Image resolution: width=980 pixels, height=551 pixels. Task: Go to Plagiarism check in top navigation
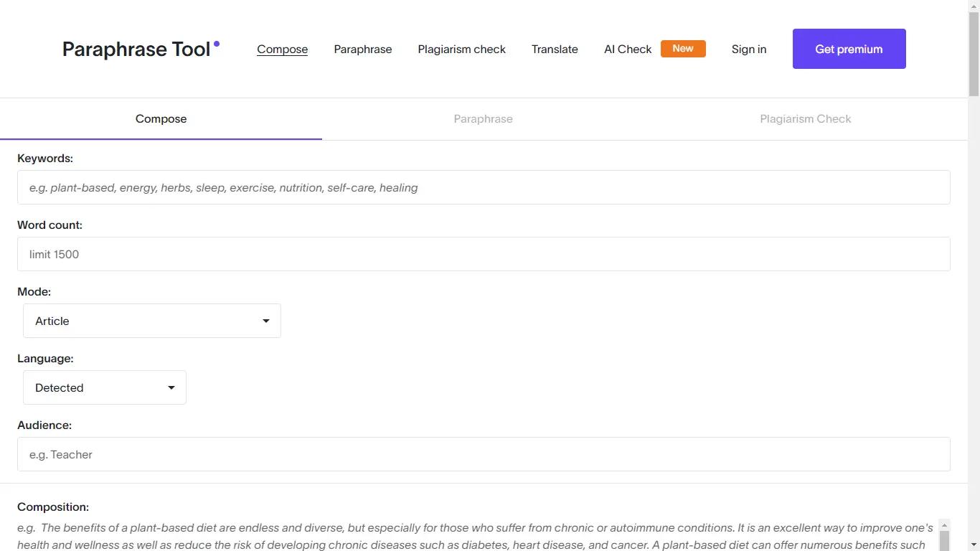click(462, 49)
